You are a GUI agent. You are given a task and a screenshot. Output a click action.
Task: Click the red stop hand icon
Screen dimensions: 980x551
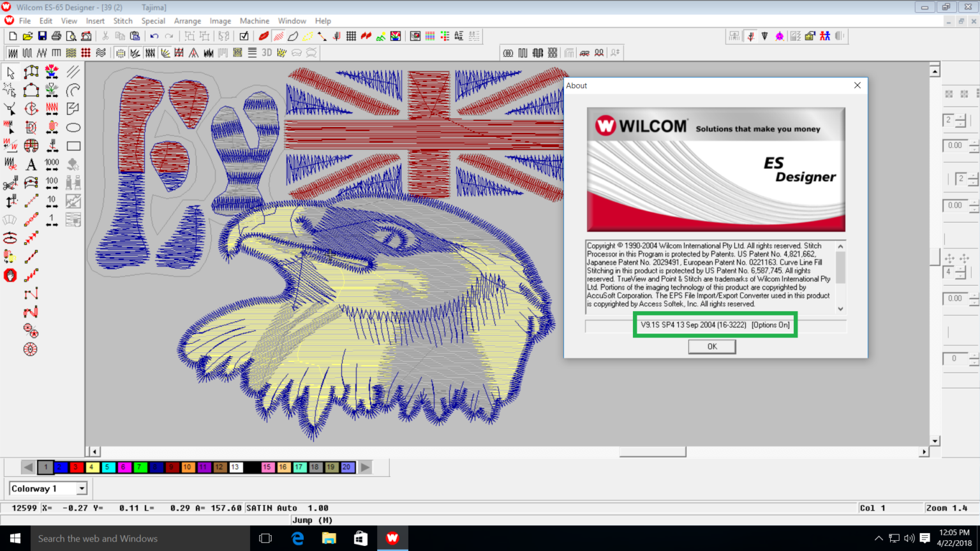point(10,275)
